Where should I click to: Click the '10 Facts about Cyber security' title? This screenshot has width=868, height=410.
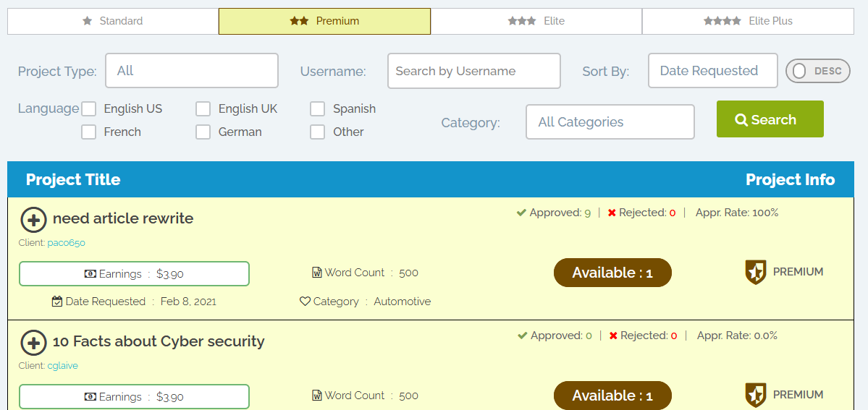159,341
